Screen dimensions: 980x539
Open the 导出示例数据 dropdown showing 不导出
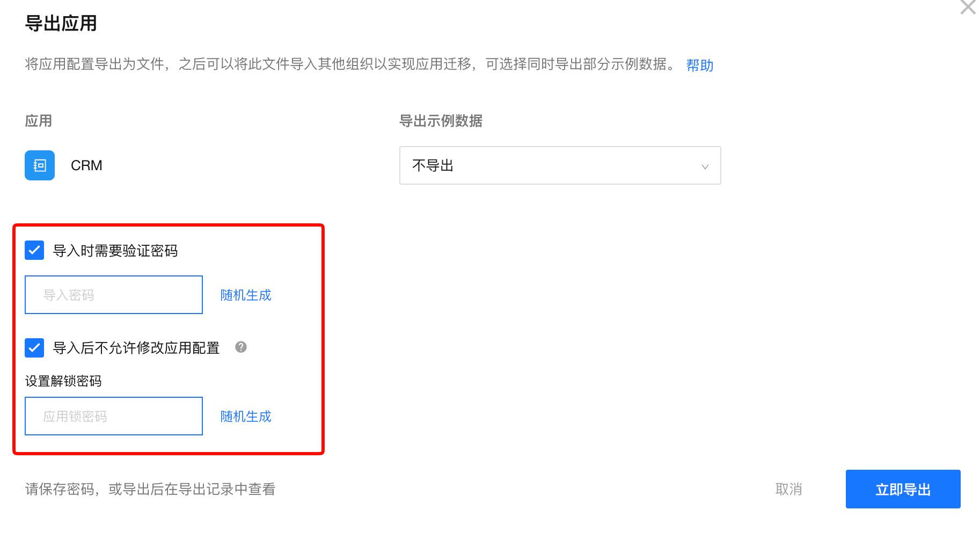560,165
